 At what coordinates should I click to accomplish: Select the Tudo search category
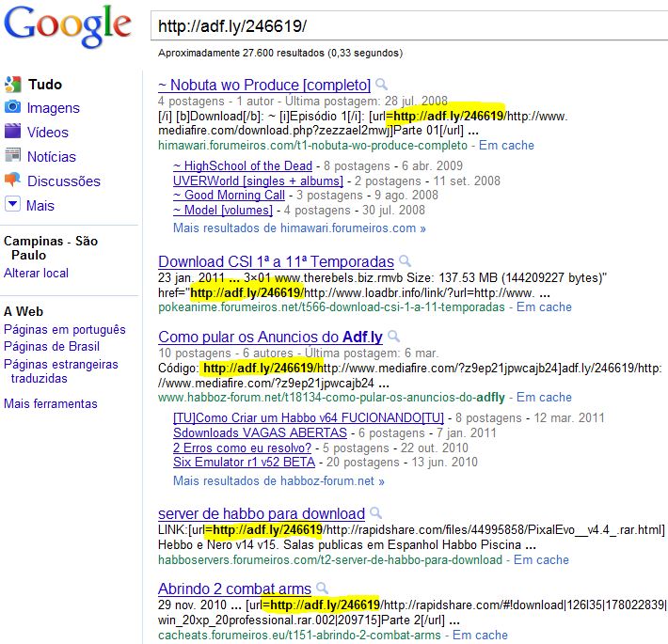45,85
